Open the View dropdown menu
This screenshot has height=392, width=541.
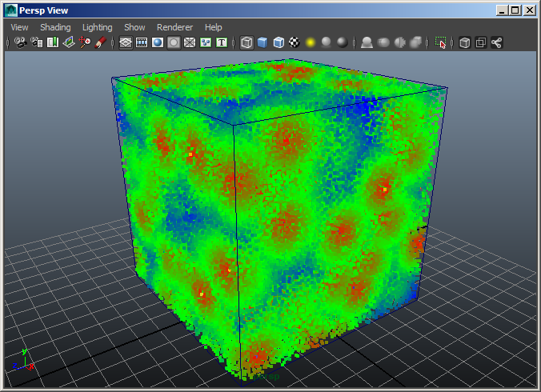[19, 27]
